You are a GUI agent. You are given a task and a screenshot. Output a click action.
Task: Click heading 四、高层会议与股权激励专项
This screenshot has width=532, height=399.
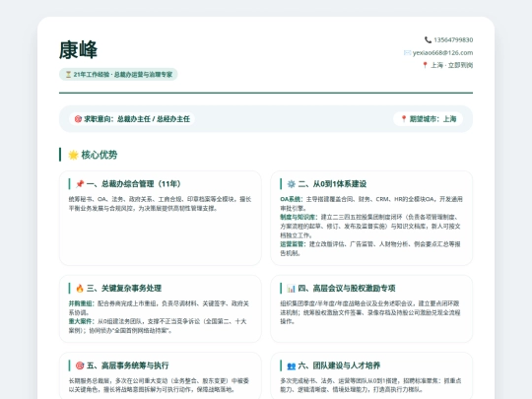click(x=347, y=288)
